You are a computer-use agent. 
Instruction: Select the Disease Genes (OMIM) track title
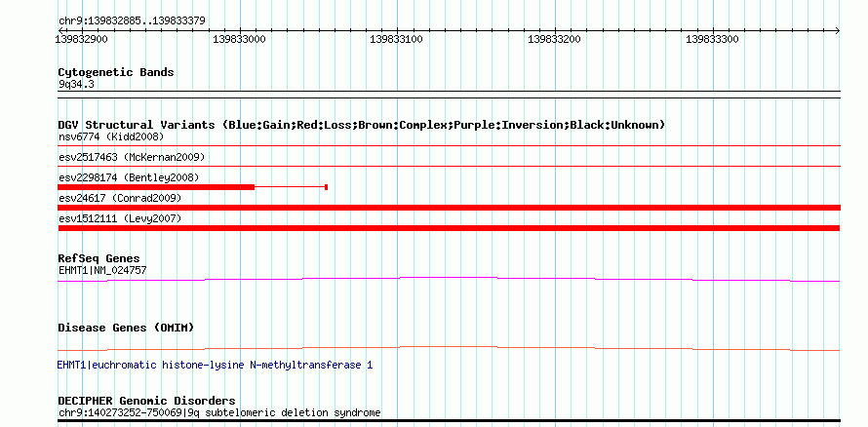pyautogui.click(x=126, y=328)
